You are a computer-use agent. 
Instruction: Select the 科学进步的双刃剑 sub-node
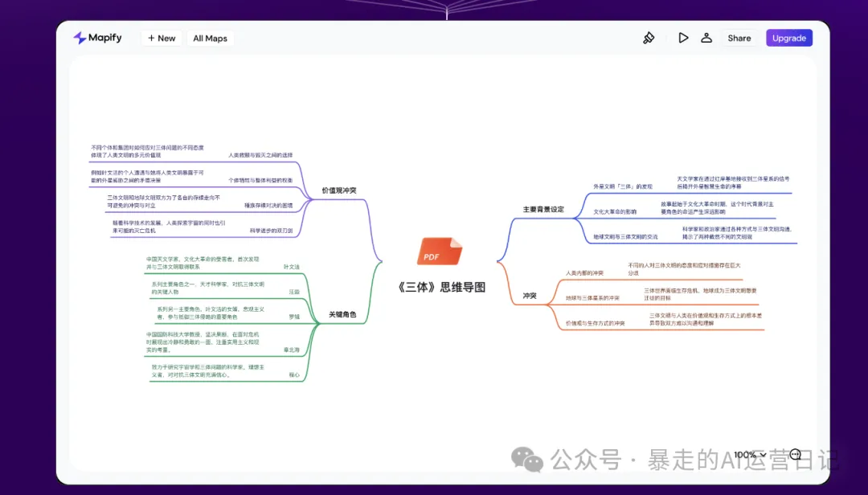coord(271,231)
